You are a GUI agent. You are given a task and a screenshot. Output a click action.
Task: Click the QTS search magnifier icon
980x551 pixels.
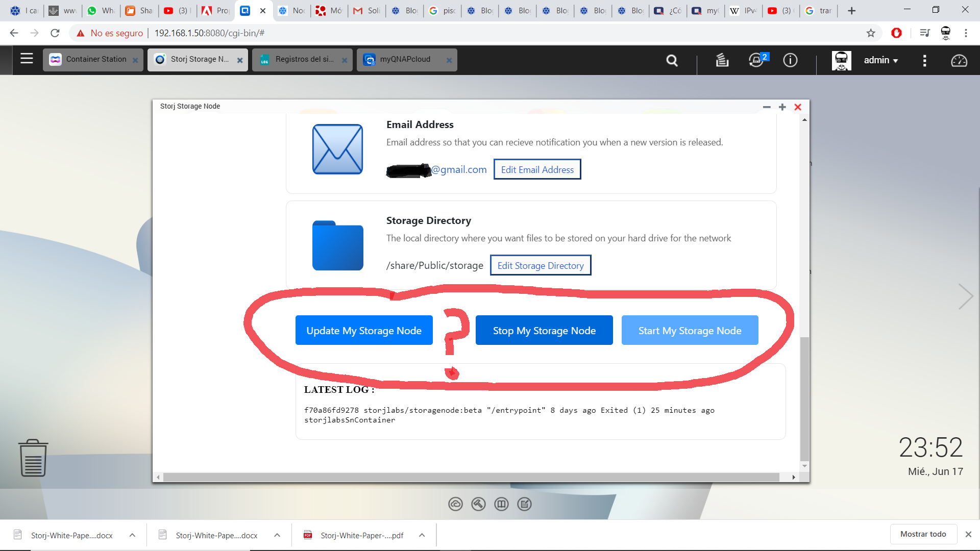[672, 61]
